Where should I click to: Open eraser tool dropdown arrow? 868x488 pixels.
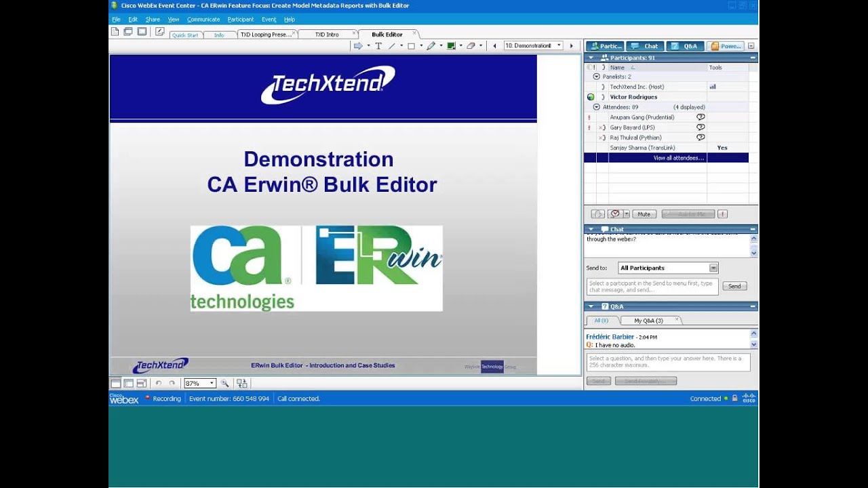[481, 46]
